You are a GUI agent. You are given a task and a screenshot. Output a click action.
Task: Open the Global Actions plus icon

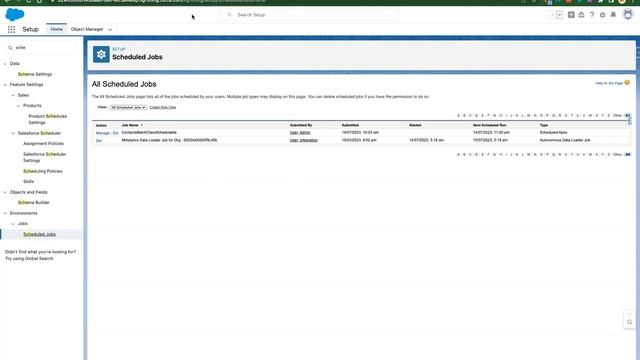coord(571,15)
